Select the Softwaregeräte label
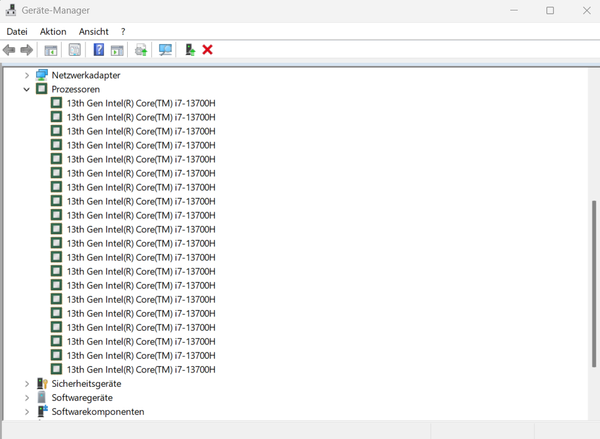Screen dimensions: 600x439 82,398
